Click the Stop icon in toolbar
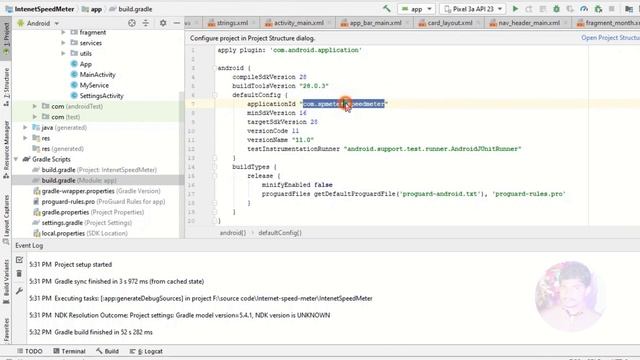Screen dimensions: 640x360 (612, 9)
